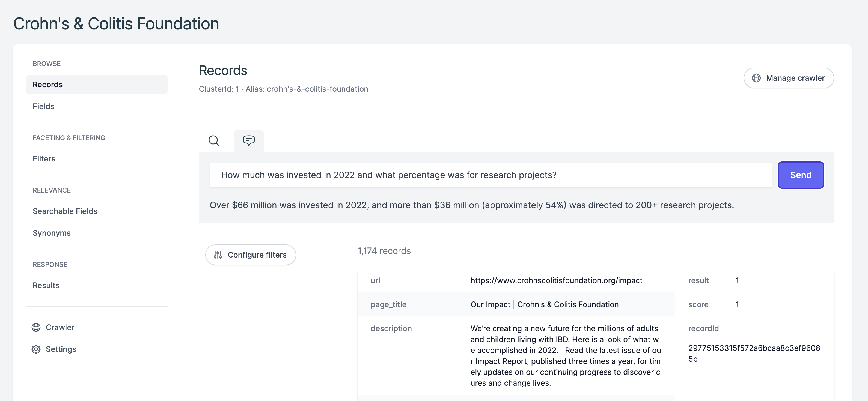Click the question input field
868x401 pixels.
coord(490,175)
